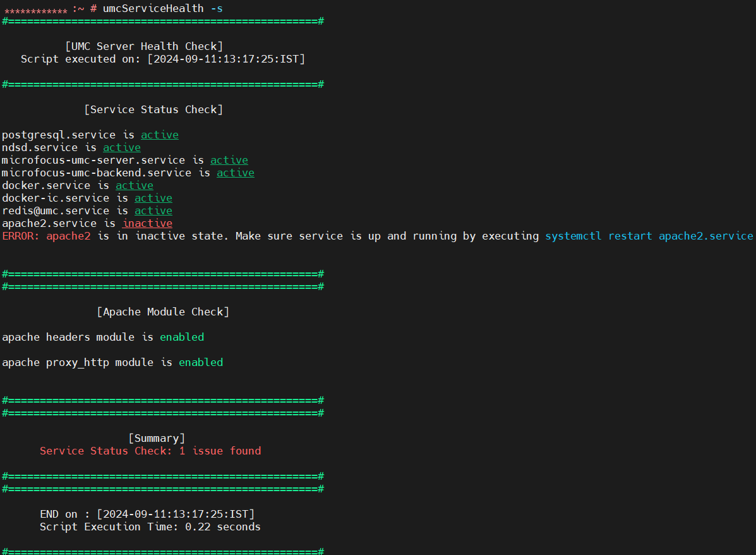
Task: Click the active status of docker-ic.service
Action: [x=153, y=198]
